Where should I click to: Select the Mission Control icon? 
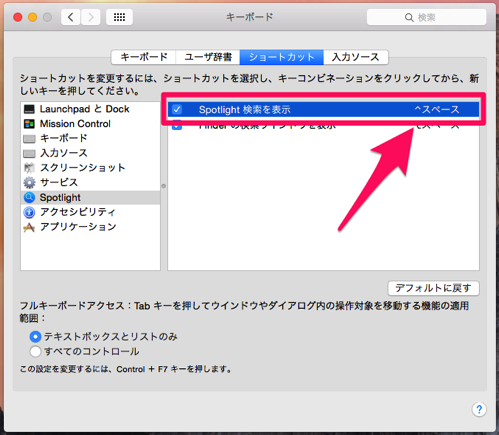(29, 124)
